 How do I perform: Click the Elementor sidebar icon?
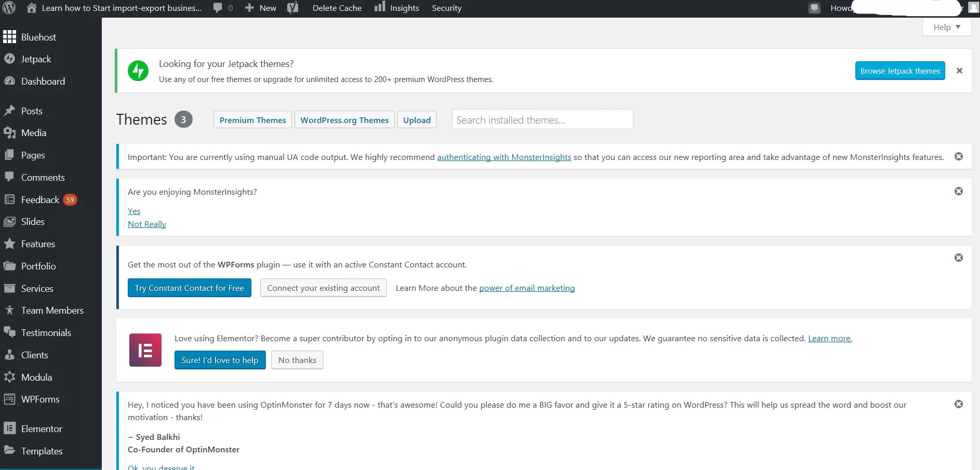pos(9,428)
